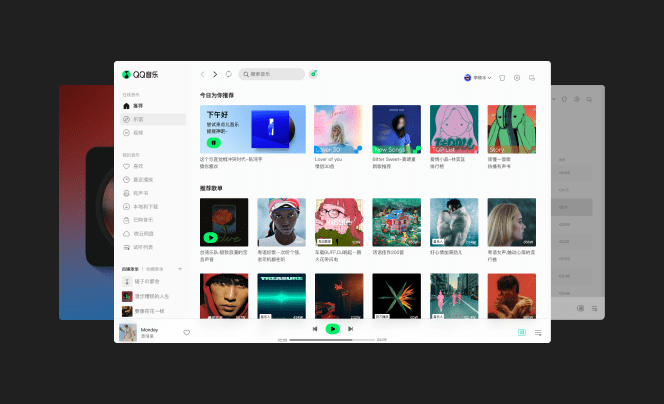The image size is (664, 404).
Task: Switch to mini mode icon in top bar
Action: (532, 78)
